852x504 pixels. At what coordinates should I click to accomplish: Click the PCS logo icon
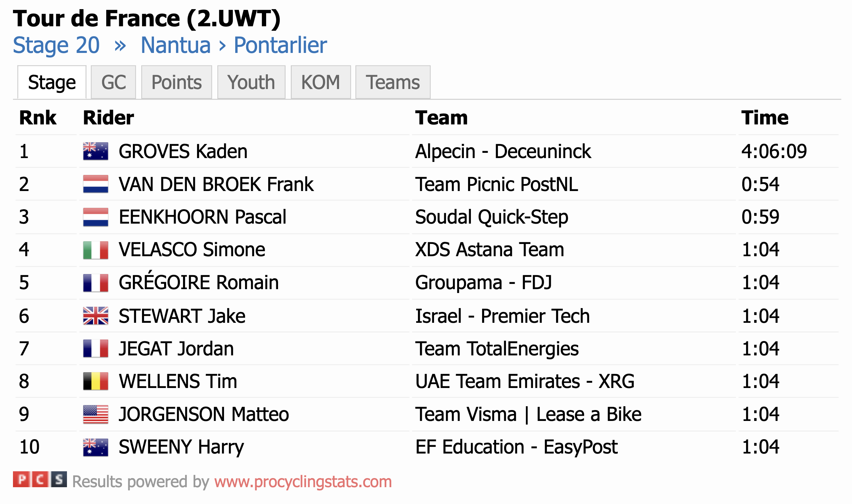tap(40, 479)
